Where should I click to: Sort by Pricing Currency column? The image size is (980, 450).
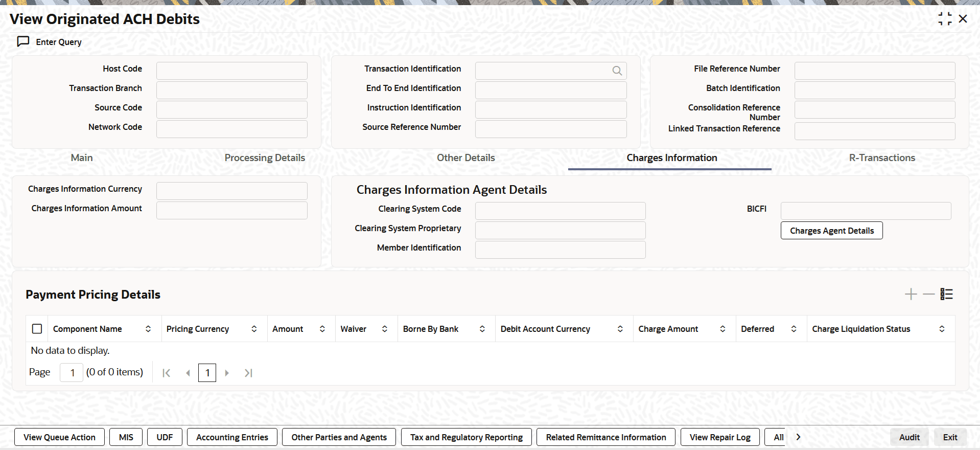[254, 329]
